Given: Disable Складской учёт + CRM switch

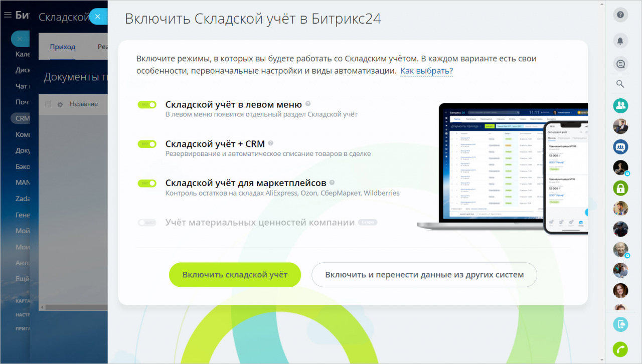Looking at the screenshot, I should tap(147, 144).
